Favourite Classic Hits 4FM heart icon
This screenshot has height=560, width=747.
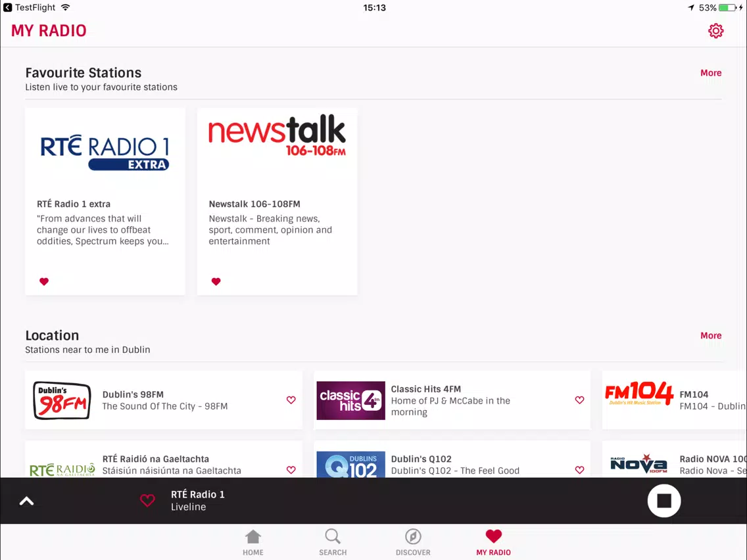[x=579, y=400]
